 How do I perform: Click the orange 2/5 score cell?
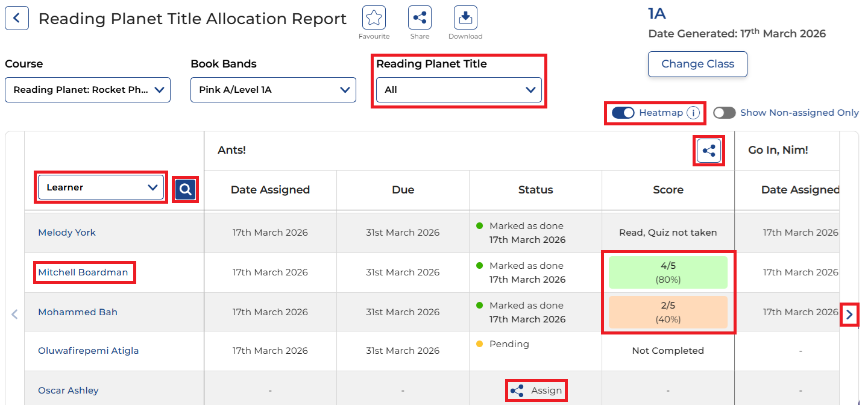point(668,312)
